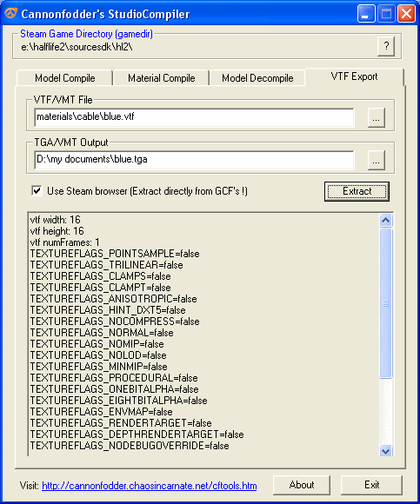Image resolution: width=420 pixels, height=504 pixels.
Task: Select the VTF Export tab
Action: pyautogui.click(x=354, y=76)
